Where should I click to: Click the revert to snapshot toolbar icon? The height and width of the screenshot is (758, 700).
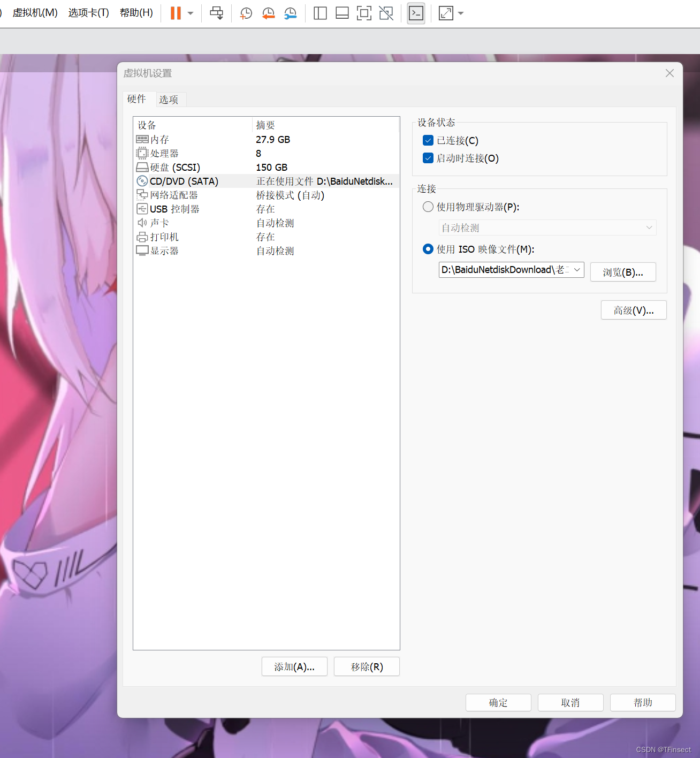(x=268, y=13)
